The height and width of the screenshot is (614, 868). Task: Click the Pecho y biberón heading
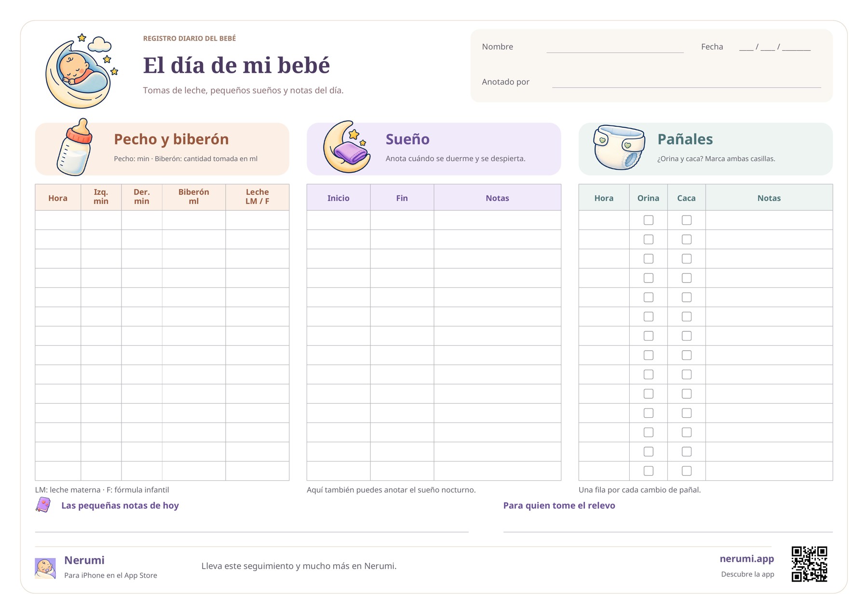click(x=171, y=139)
